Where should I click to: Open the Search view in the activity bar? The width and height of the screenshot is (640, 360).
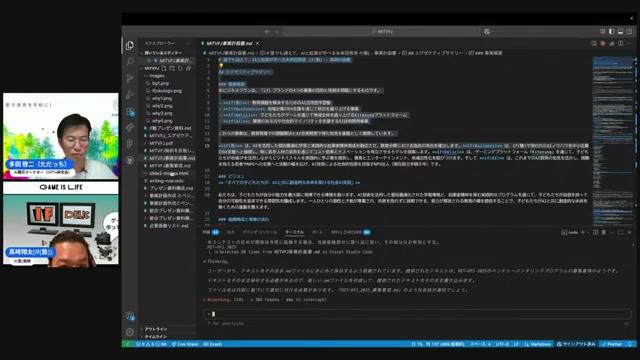pyautogui.click(x=130, y=62)
